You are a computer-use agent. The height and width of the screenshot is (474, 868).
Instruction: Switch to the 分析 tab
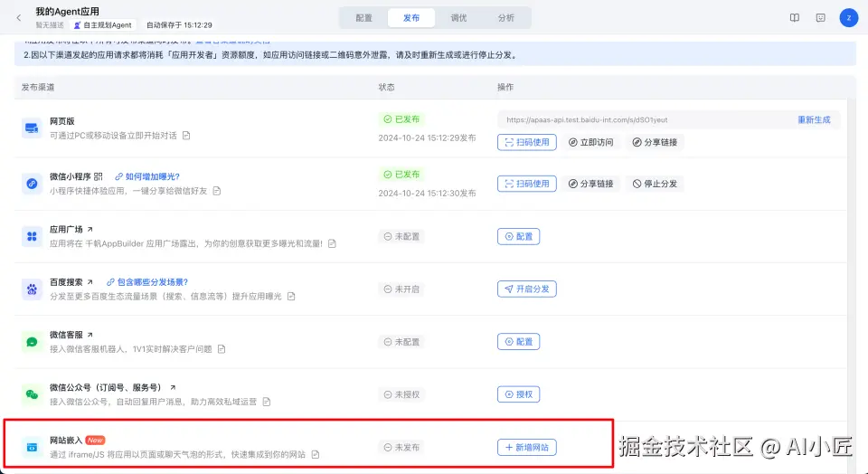[x=506, y=18]
